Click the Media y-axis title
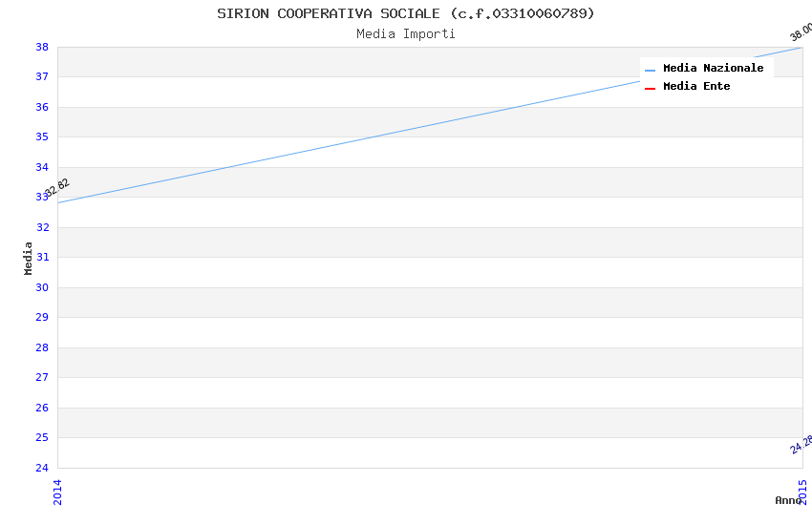Screen dimensions: 812x525 (x=29, y=258)
